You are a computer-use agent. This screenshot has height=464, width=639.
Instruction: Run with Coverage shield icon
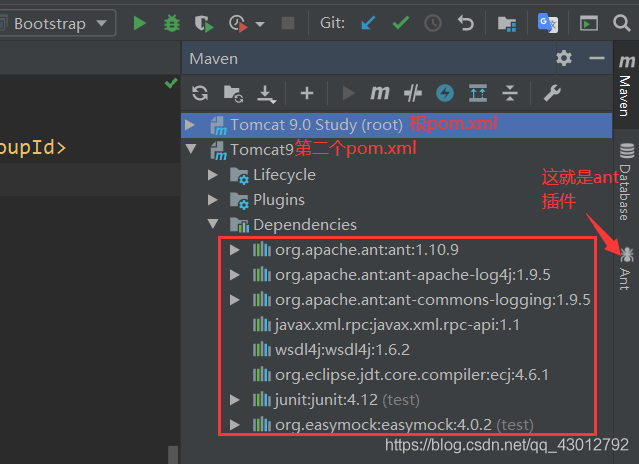204,23
